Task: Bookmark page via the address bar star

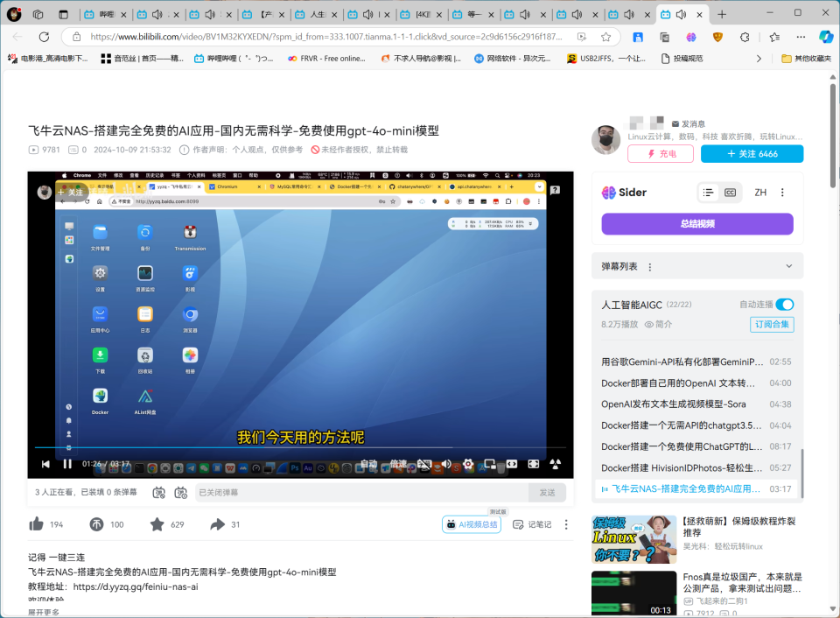Action: point(605,37)
